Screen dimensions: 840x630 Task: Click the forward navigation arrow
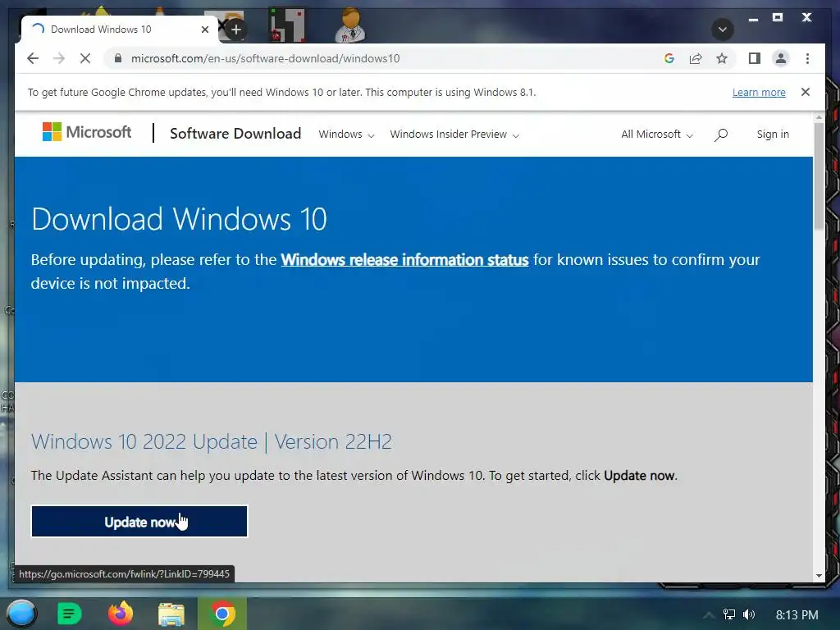(59, 58)
